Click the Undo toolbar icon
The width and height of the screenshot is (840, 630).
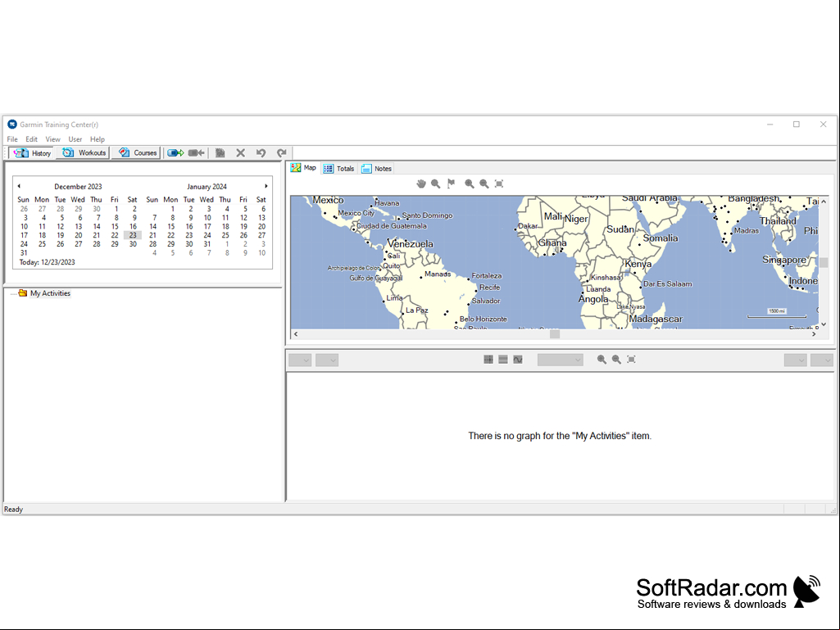[x=261, y=152]
